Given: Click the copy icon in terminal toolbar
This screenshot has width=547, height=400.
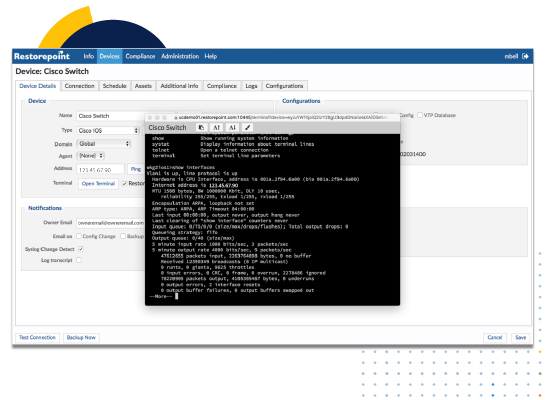Looking at the screenshot, I should (201, 128).
